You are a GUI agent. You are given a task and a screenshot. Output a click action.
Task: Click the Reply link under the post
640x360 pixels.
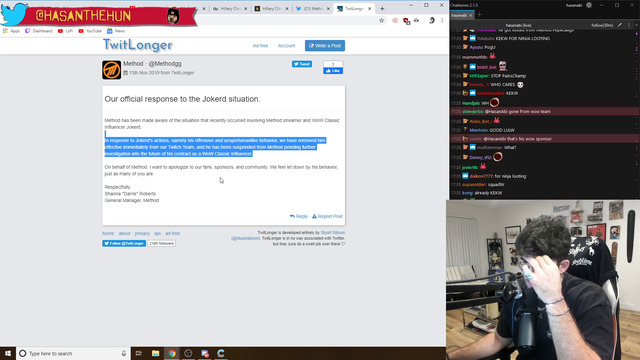tap(299, 216)
